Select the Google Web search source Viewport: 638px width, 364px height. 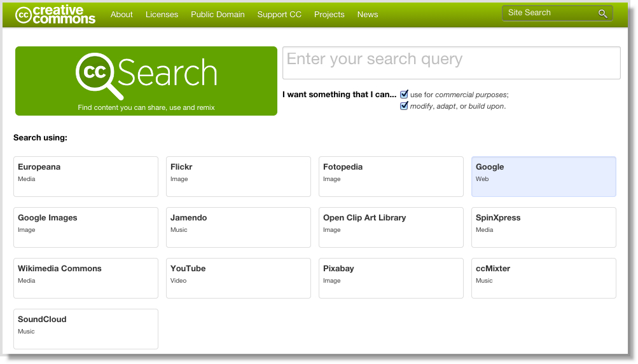pos(544,177)
